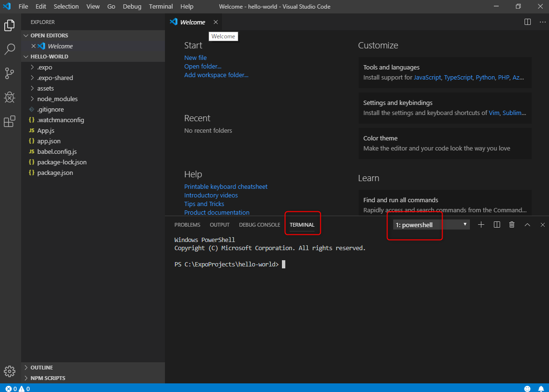This screenshot has width=549, height=392.
Task: Close the Welcome editor tab
Action: coord(216,22)
